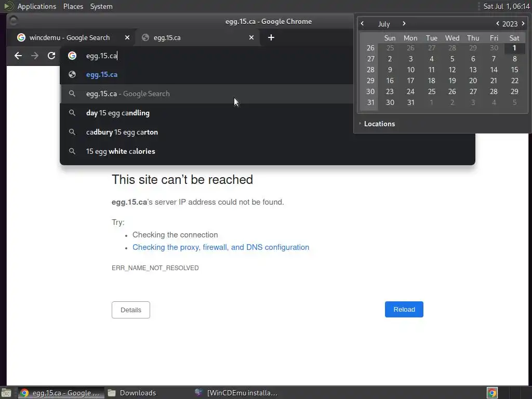The width and height of the screenshot is (532, 399).
Task: Click the search magnifier beside 'day 15 egg candling'
Action: click(72, 113)
